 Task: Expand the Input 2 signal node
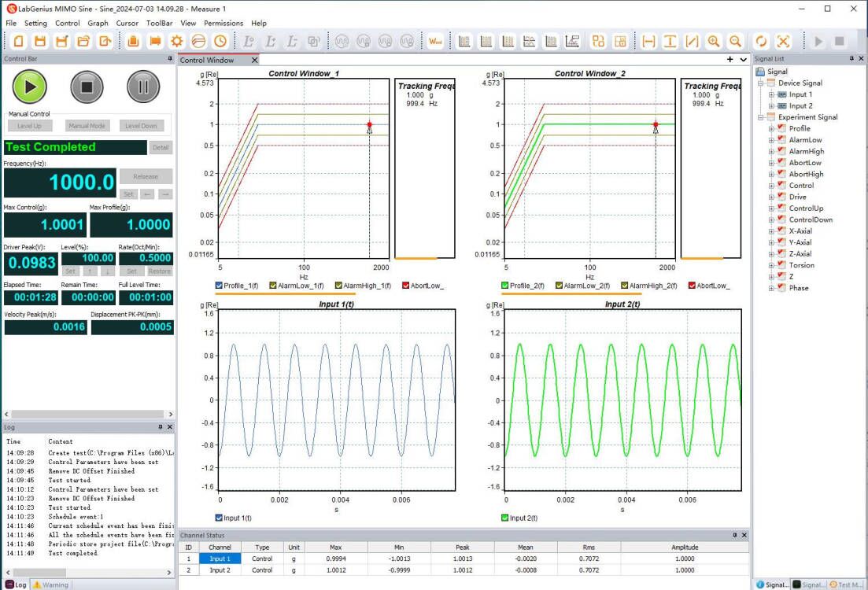coord(771,105)
